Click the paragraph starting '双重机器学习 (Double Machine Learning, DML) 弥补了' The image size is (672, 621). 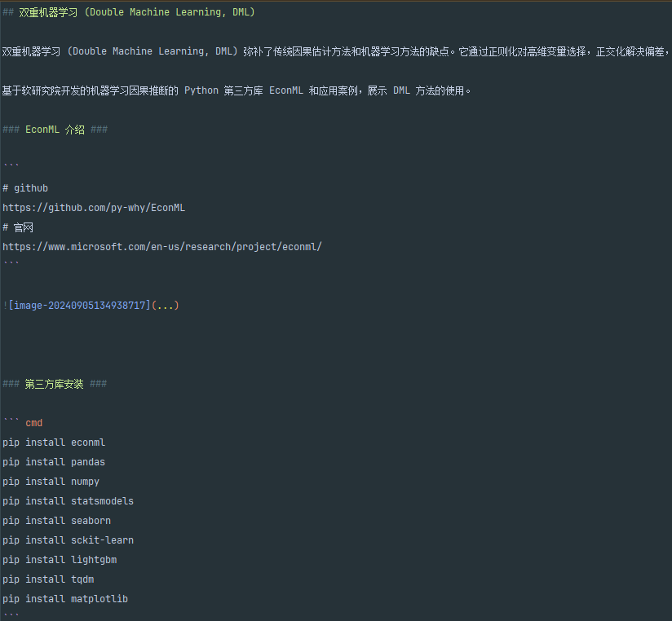pos(336,52)
